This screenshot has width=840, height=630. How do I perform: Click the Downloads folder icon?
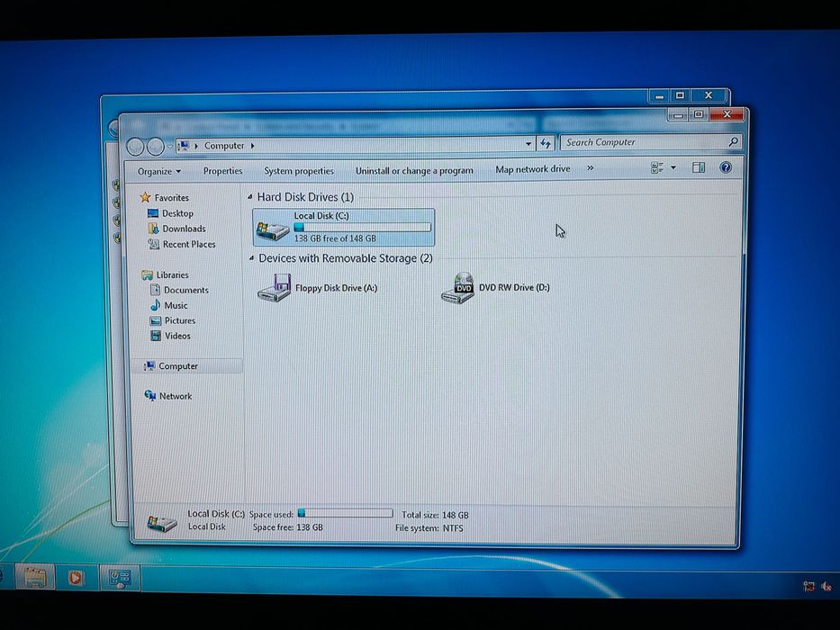[153, 229]
